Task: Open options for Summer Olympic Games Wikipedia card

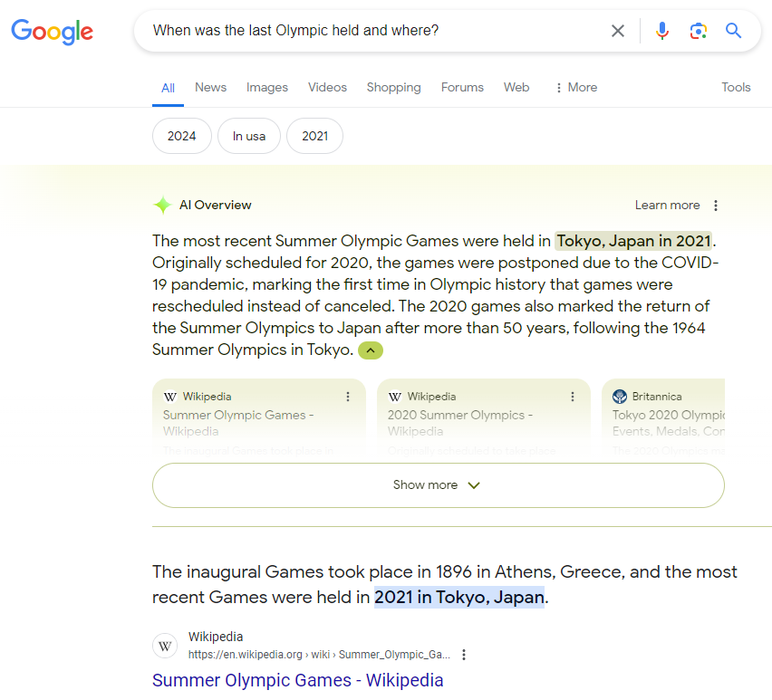Action: (x=348, y=397)
